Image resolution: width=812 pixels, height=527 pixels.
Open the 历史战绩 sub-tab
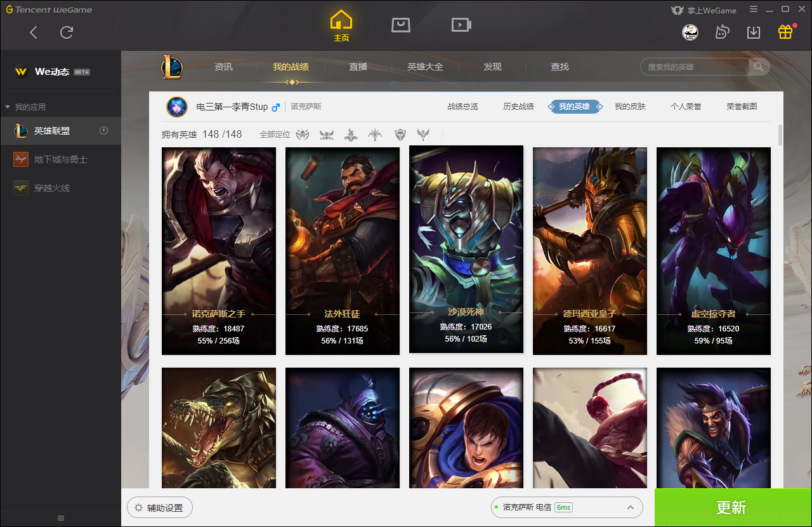pos(519,107)
